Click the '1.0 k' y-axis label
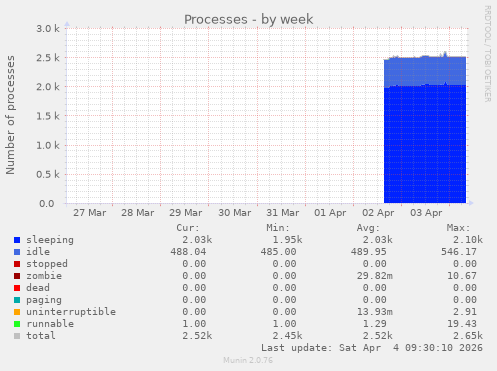The width and height of the screenshot is (497, 371). pyautogui.click(x=48, y=145)
